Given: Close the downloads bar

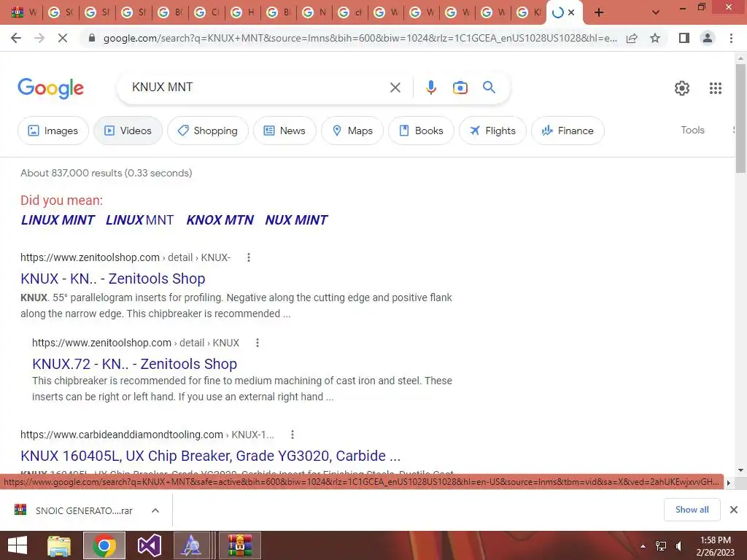Looking at the screenshot, I should [734, 510].
